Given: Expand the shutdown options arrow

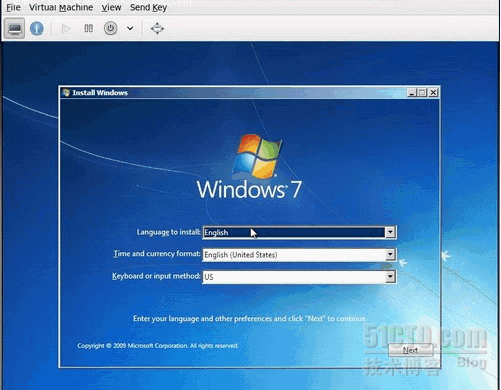Looking at the screenshot, I should (x=130, y=28).
